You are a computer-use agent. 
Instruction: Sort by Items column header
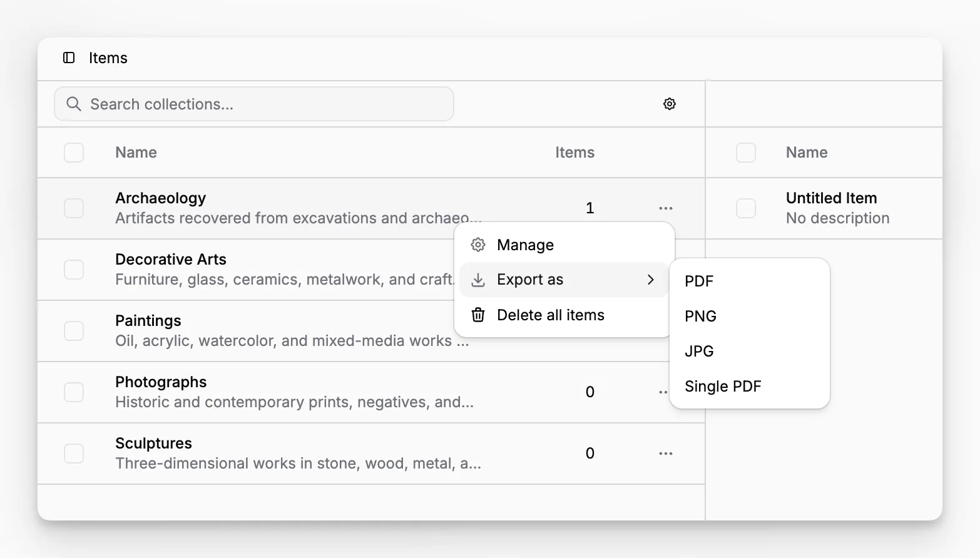point(574,153)
